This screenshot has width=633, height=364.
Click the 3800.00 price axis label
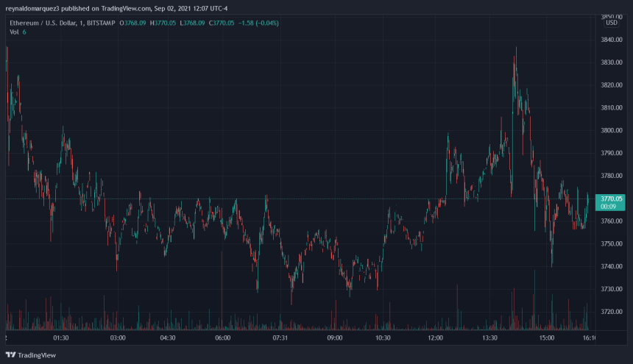(x=611, y=130)
